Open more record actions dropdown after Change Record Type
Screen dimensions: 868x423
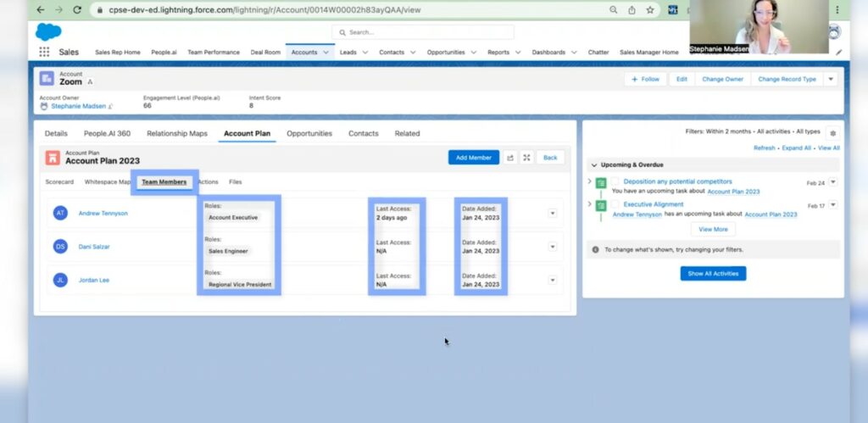click(x=831, y=79)
